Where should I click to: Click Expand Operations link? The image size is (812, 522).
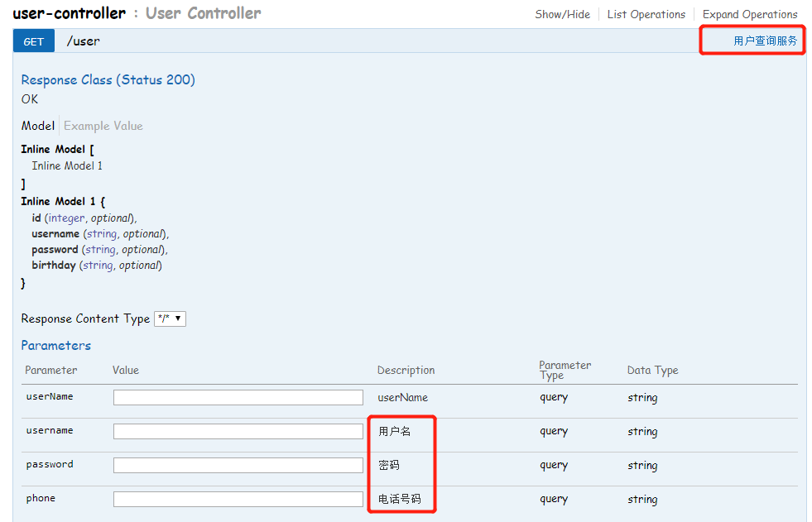[x=749, y=15]
